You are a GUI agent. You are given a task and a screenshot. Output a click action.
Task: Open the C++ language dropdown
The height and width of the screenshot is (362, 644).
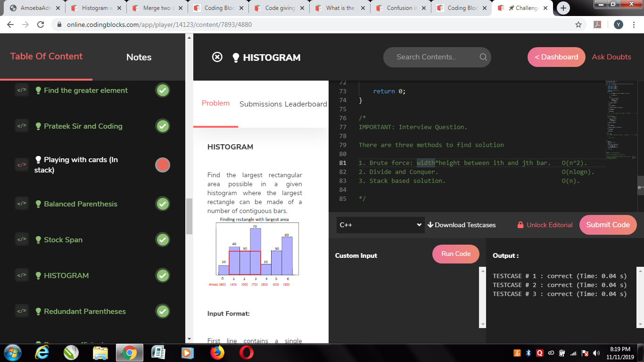tap(380, 225)
